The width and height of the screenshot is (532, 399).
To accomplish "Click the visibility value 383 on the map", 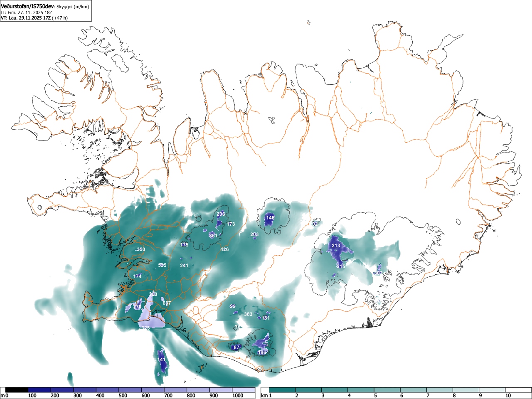I will coord(248,314).
